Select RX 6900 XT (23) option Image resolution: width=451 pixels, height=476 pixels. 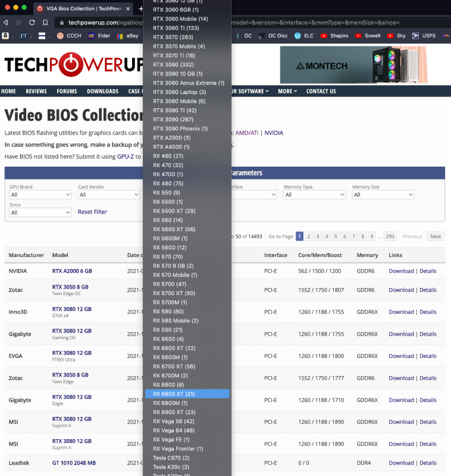tap(187, 412)
